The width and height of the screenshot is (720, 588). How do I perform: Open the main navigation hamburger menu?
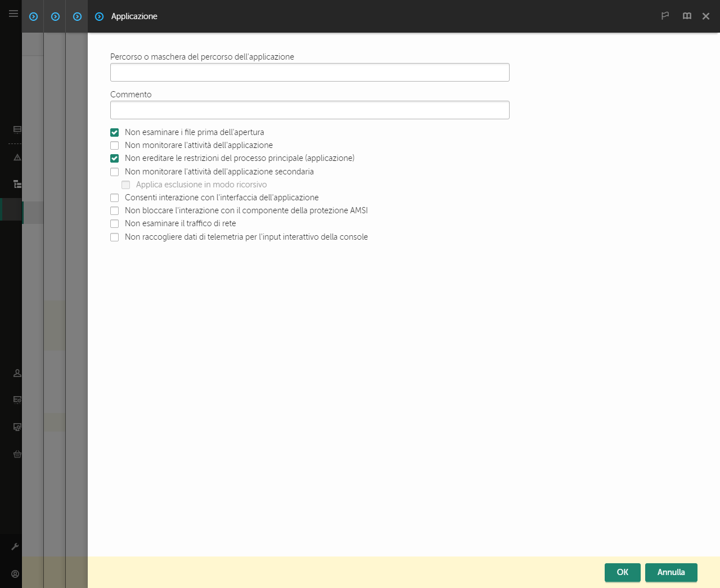(13, 14)
